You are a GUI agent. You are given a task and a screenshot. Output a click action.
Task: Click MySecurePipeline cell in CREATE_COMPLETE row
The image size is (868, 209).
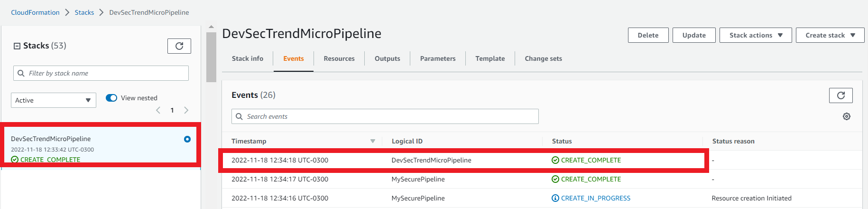point(418,179)
